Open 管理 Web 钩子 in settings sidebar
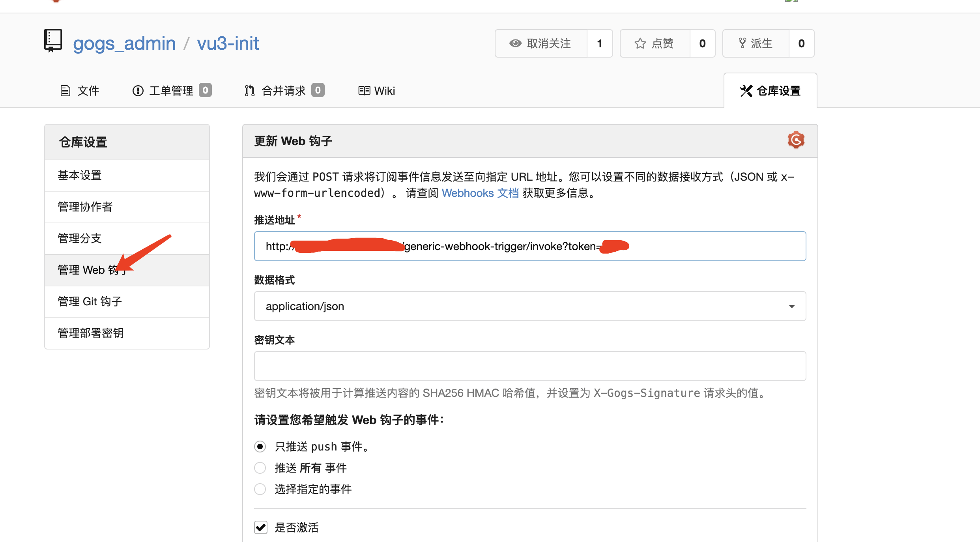 pos(127,270)
